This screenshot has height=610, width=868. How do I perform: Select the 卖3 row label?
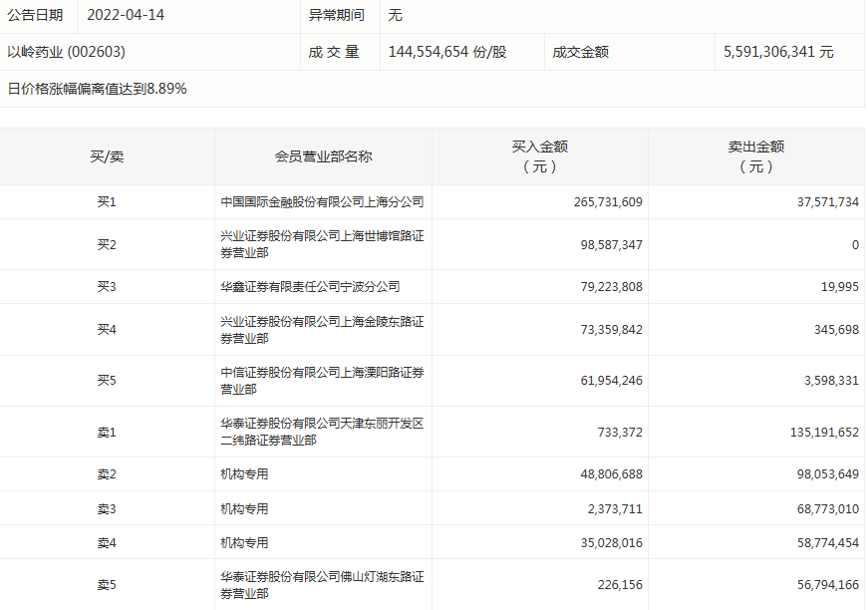tap(107, 508)
